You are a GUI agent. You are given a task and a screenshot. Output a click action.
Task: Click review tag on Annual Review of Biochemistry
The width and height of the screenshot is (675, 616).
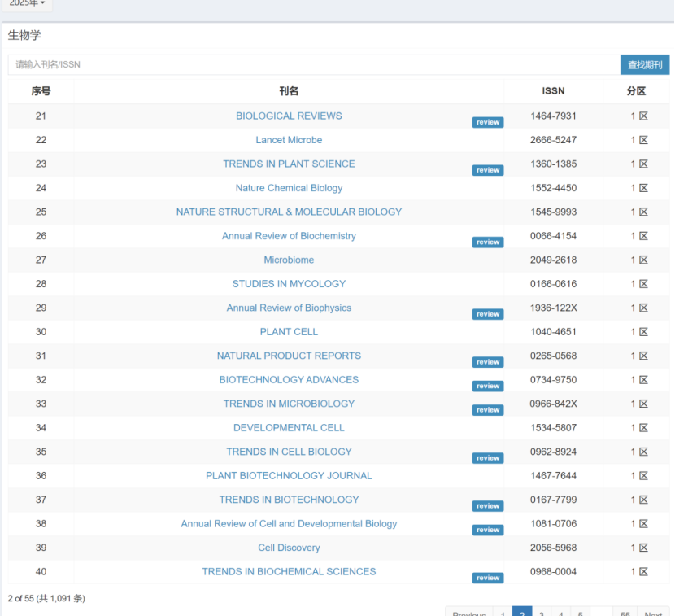click(x=488, y=242)
